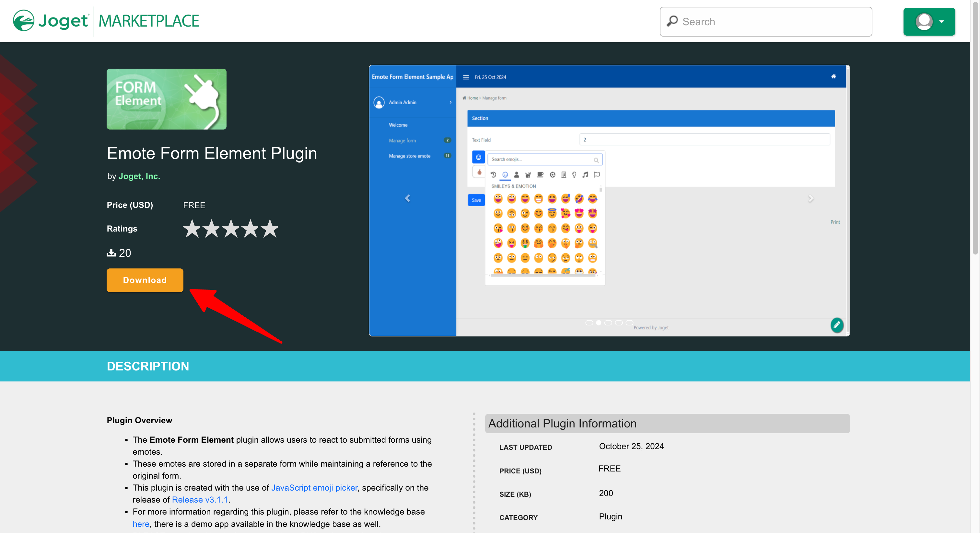The width and height of the screenshot is (980, 533).
Task: Click the third rating star
Action: [x=230, y=229]
